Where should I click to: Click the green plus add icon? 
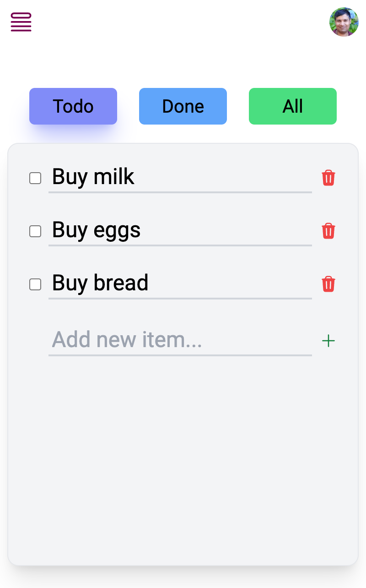[328, 341]
